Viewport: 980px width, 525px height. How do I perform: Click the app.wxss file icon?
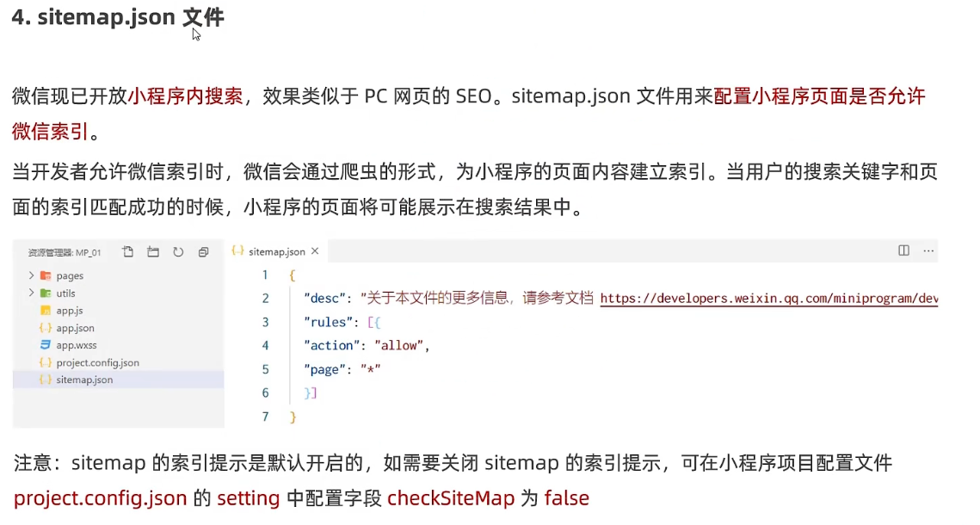(x=45, y=345)
